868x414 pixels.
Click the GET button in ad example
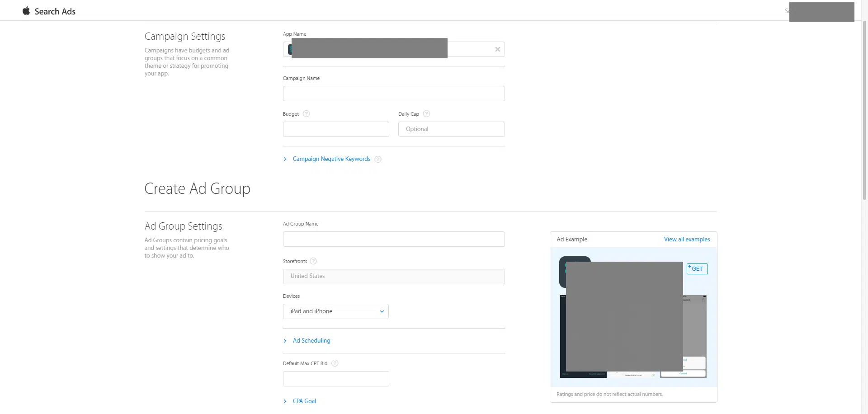(x=697, y=269)
